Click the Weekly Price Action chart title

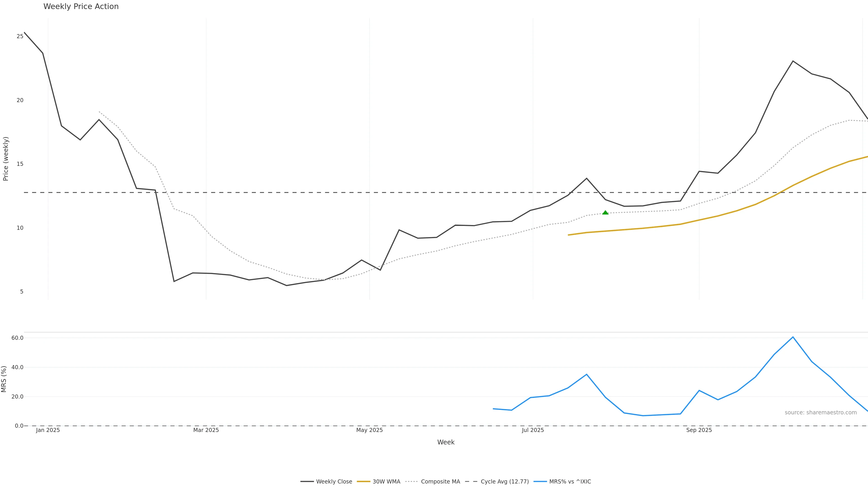[x=81, y=6]
